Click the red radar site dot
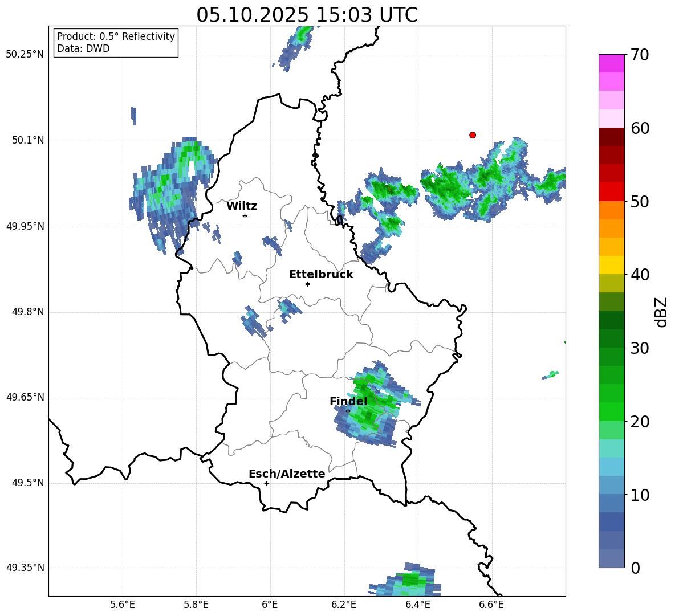Screen dimensions: 675x616 [x=473, y=135]
